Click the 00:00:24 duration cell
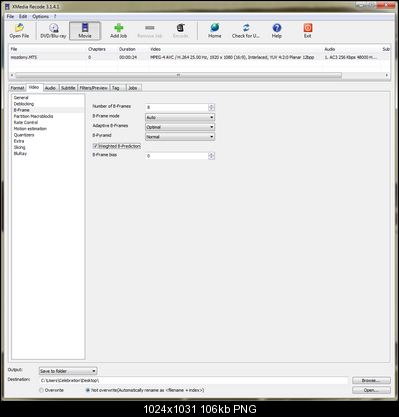Viewport: 399px width, 417px height. click(x=128, y=57)
